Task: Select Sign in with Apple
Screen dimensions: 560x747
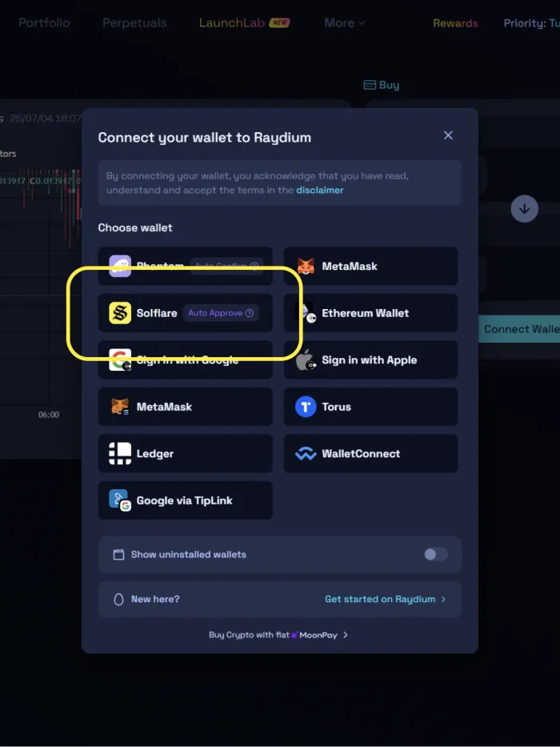Action: click(371, 359)
